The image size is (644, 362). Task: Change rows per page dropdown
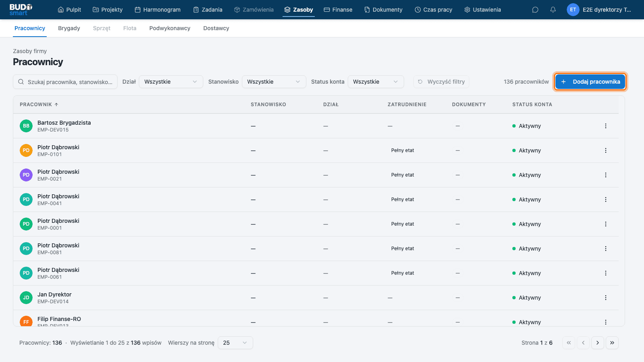click(x=235, y=343)
